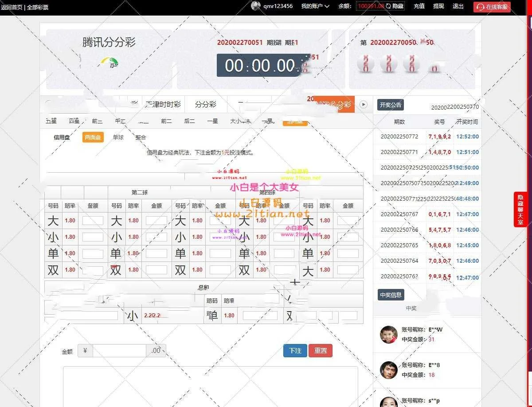The width and height of the screenshot is (532, 407).
Task: Click the first lottery result ball
Action: tap(366, 64)
